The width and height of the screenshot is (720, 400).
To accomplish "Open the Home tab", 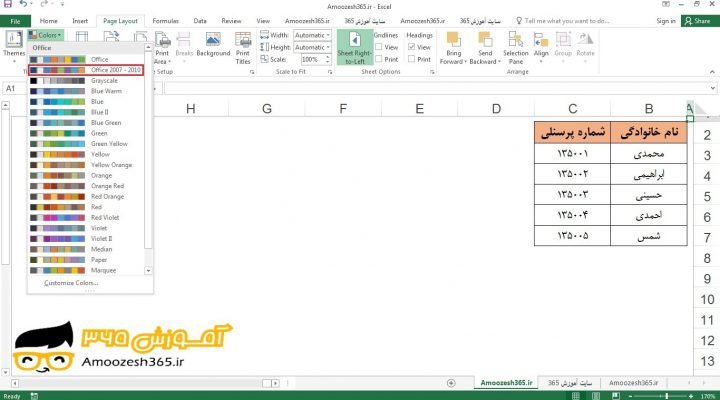I will (x=48, y=21).
